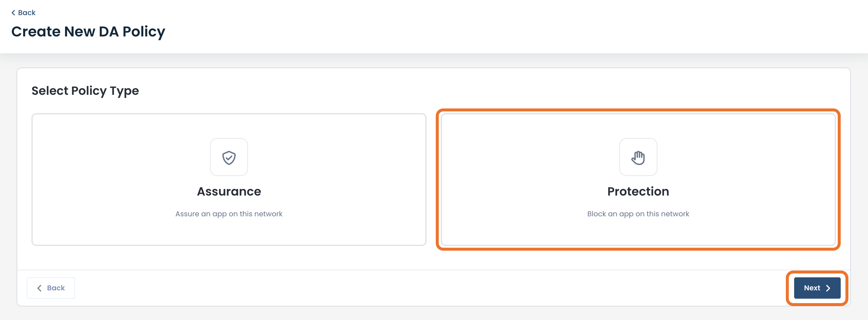This screenshot has width=868, height=320.
Task: Click the right chevron inside Next button
Action: pyautogui.click(x=828, y=288)
